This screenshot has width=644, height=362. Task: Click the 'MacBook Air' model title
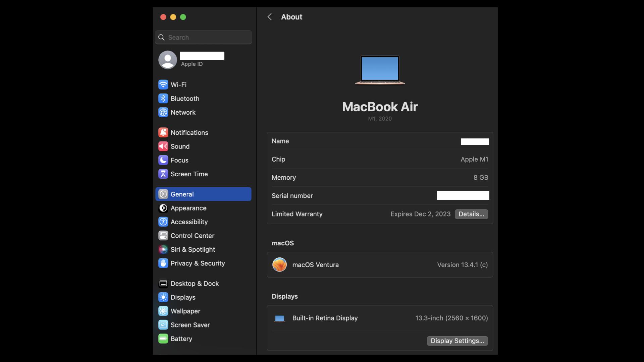pyautogui.click(x=380, y=107)
